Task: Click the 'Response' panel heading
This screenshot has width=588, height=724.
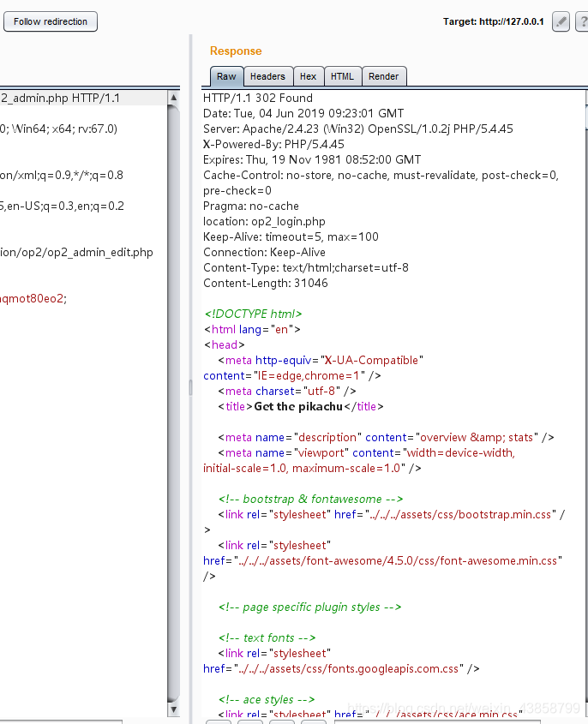Action: [236, 51]
